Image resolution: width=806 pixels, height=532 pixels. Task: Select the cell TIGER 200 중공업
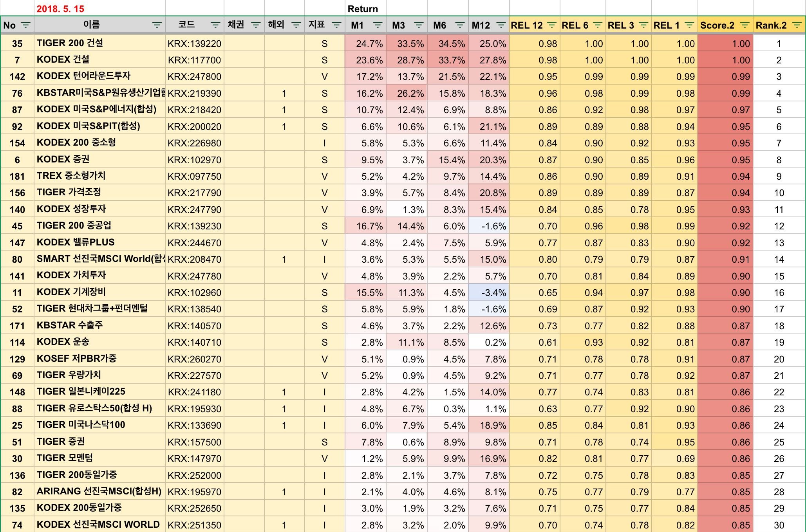[99, 225]
